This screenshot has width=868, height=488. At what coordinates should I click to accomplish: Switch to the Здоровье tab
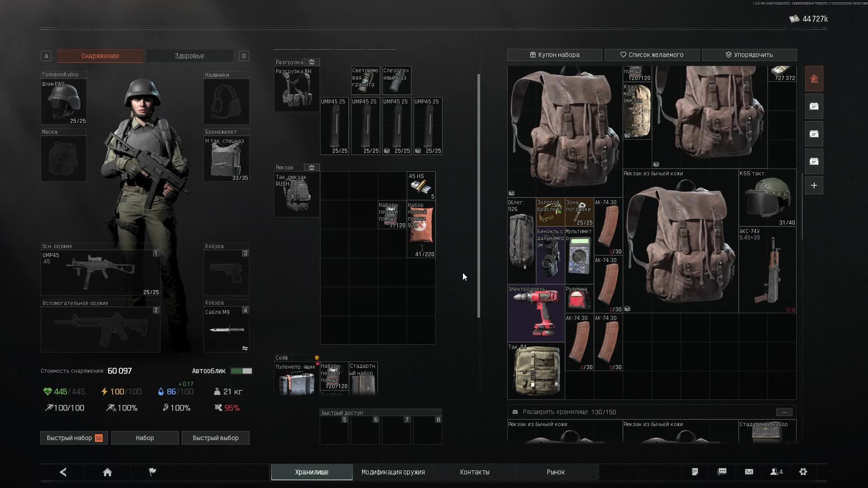click(x=189, y=56)
